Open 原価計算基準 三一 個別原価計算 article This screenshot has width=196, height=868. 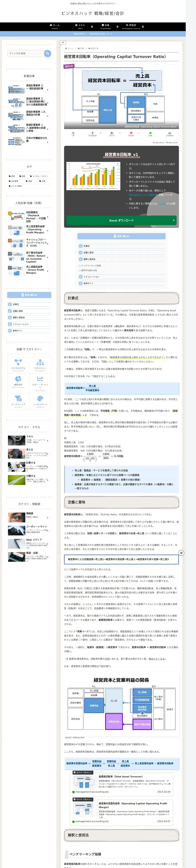point(28,89)
